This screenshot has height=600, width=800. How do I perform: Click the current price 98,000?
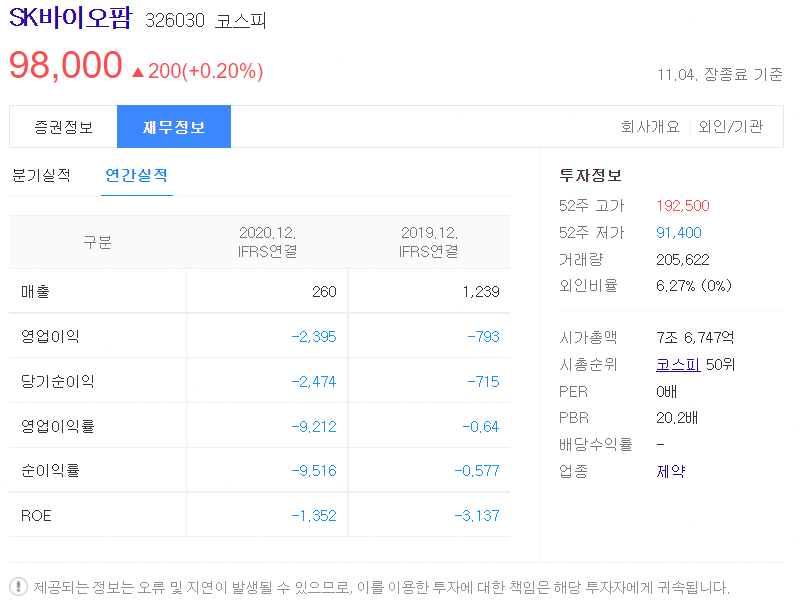pyautogui.click(x=66, y=66)
